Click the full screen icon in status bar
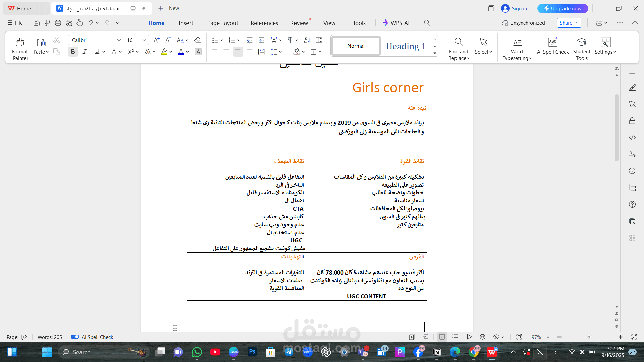This screenshot has width=644, height=362. (x=634, y=337)
